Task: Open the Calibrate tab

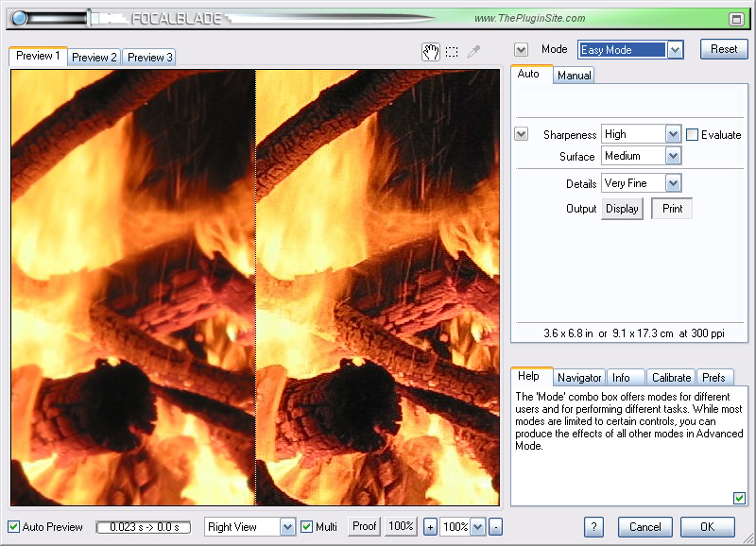Action: coord(671,377)
